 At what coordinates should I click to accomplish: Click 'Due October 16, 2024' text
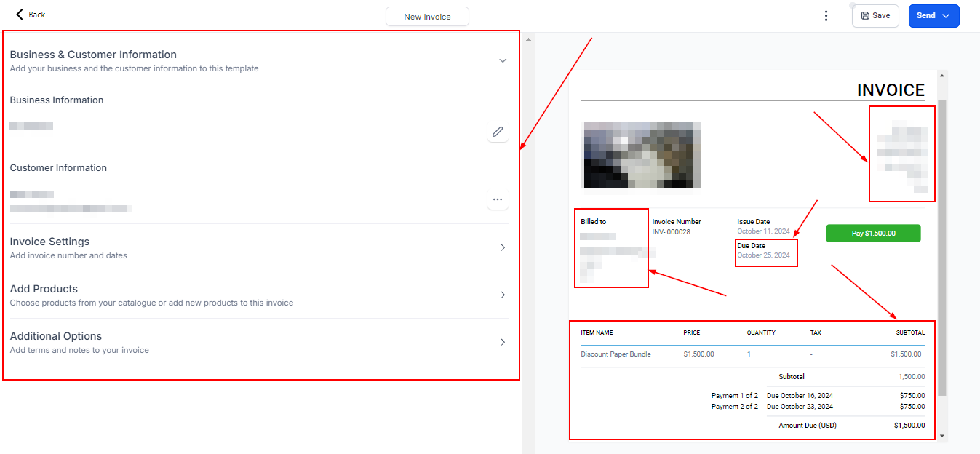[800, 396]
